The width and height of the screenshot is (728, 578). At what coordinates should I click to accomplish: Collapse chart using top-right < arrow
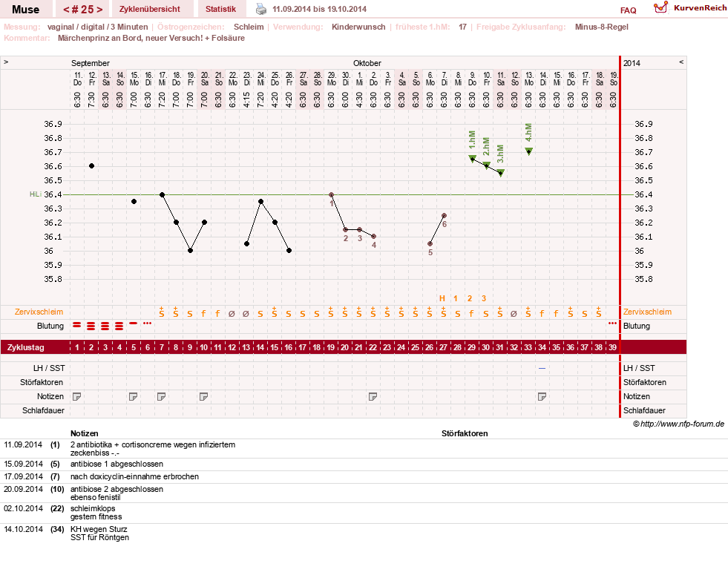tap(681, 62)
